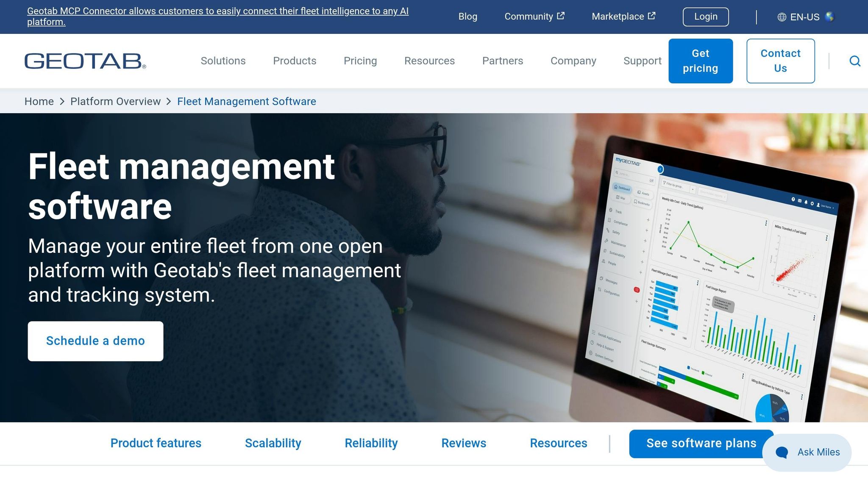Click Community external link icon
This screenshot has width=868, height=488.
(x=561, y=16)
